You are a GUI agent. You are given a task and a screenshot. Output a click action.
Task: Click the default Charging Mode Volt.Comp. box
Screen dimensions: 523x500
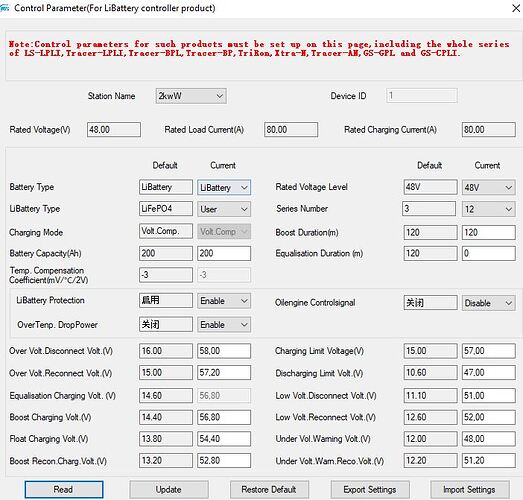pyautogui.click(x=166, y=231)
